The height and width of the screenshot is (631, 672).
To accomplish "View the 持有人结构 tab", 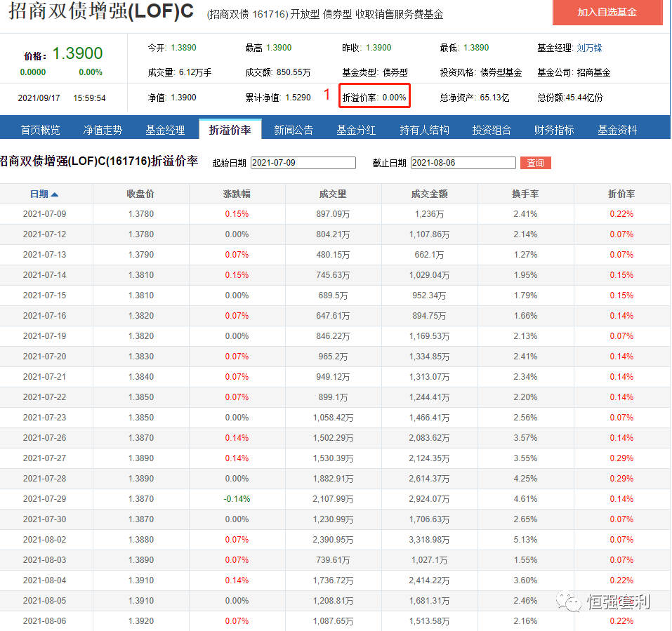I will (424, 130).
